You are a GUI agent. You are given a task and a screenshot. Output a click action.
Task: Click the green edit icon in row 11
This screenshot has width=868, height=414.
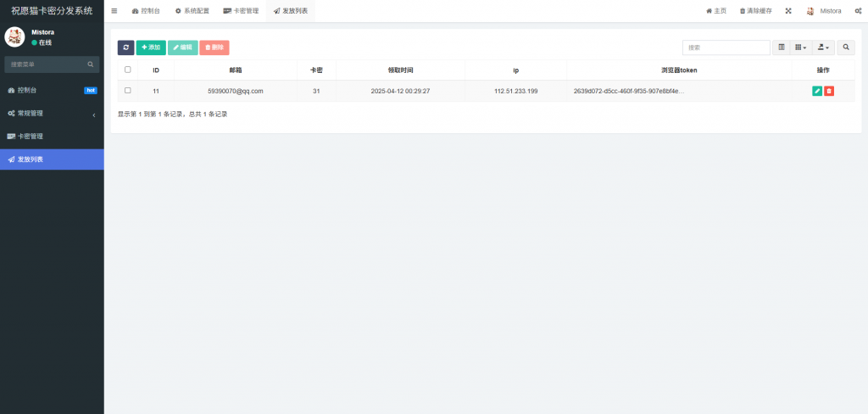[x=817, y=91]
